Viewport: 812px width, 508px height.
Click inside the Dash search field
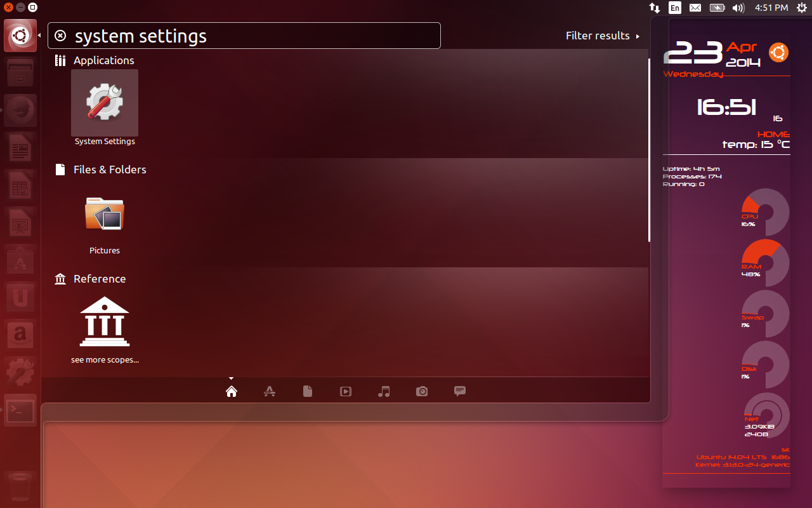coord(244,36)
